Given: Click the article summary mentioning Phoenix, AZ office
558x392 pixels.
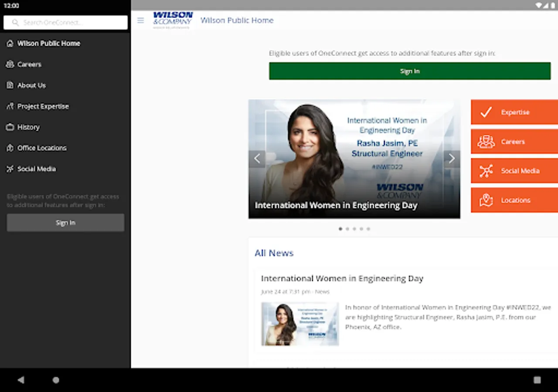Looking at the screenshot, I should [448, 317].
